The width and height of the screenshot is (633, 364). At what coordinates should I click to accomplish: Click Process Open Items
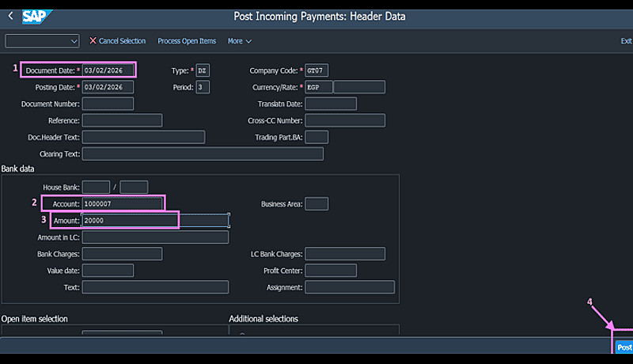click(187, 41)
